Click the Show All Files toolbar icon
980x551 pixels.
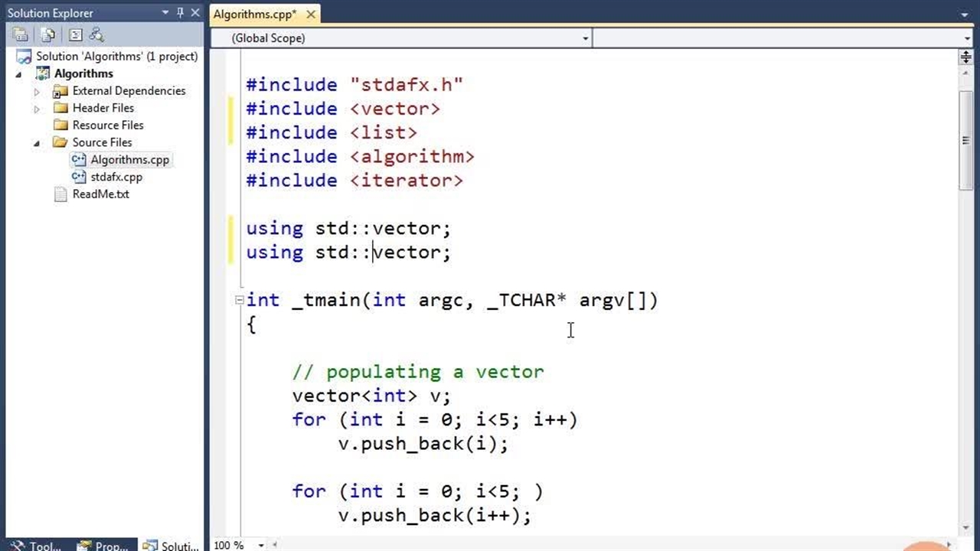pyautogui.click(x=48, y=34)
